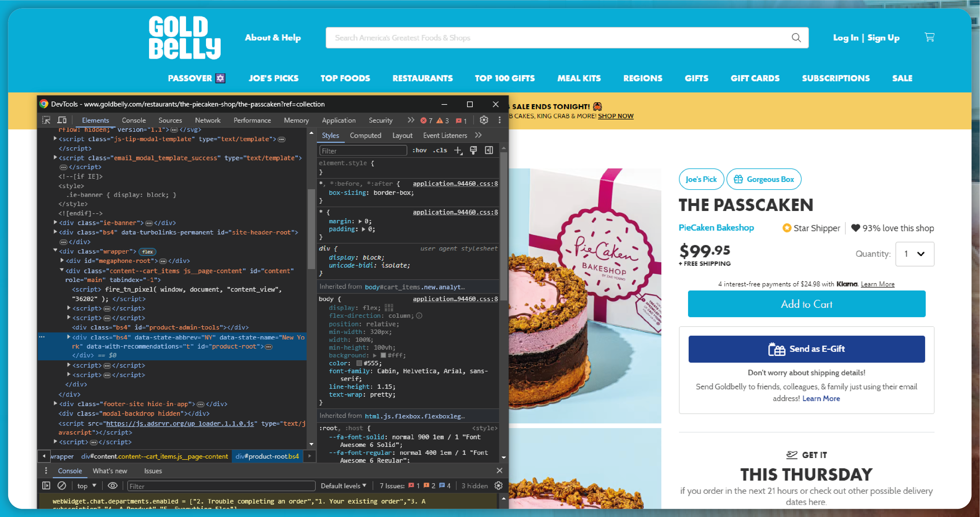The image size is (980, 517).
Task: Switch to the Console tab in DevTools
Action: tap(133, 121)
